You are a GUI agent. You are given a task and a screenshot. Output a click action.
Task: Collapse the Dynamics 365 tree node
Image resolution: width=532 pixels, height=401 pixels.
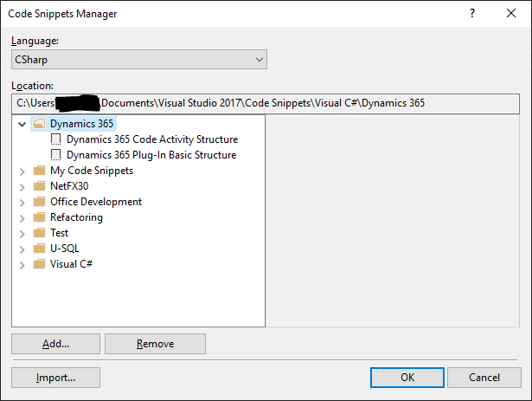[22, 125]
